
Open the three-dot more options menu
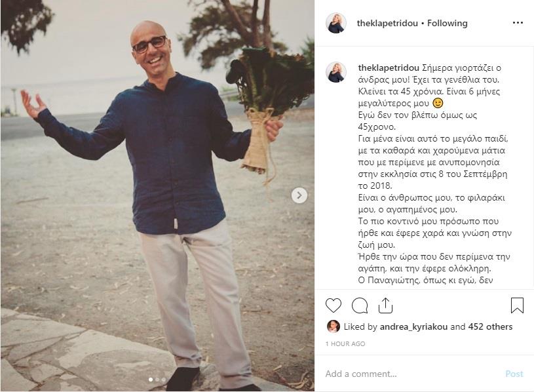[518, 23]
